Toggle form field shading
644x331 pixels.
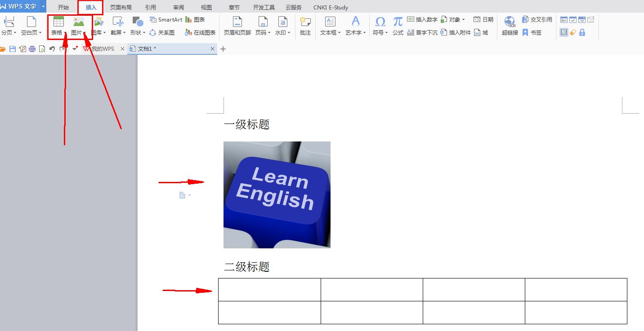pyautogui.click(x=564, y=32)
